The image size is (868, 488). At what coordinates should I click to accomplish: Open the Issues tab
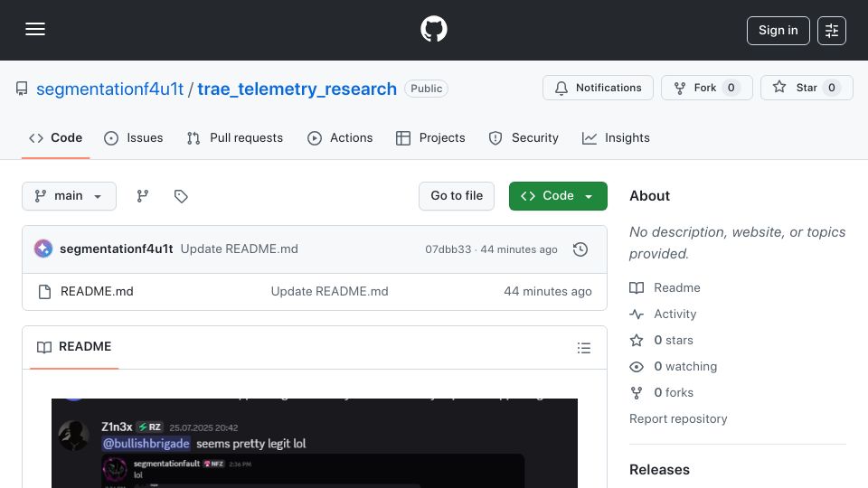tap(134, 137)
